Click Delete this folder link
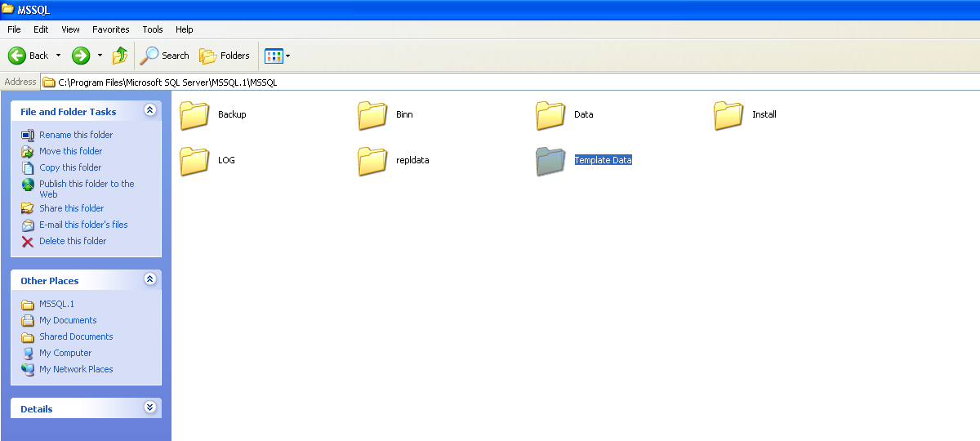Viewport: 980px width, 441px height. [x=73, y=241]
